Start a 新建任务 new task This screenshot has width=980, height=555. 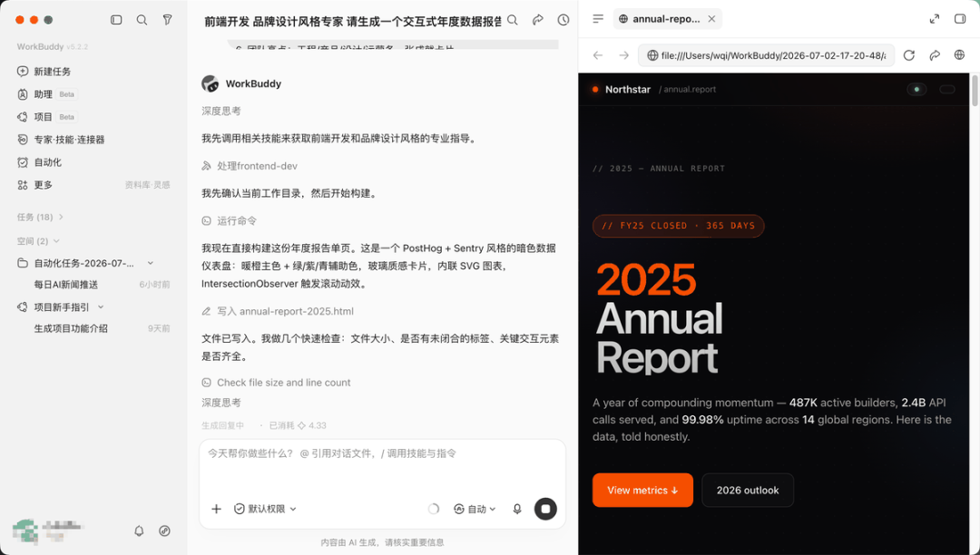coord(44,71)
